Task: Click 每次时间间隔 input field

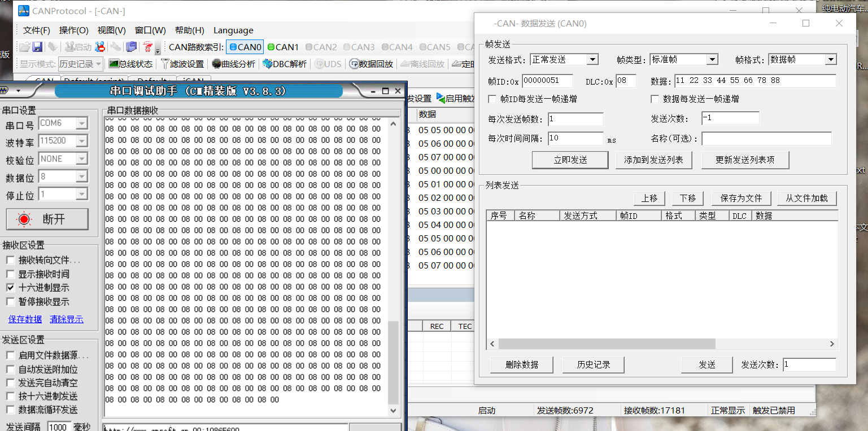Action: tap(575, 138)
